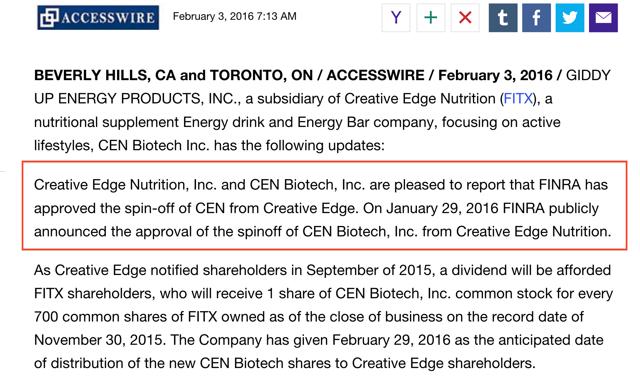The width and height of the screenshot is (640, 385).
Task: Click the 'January 29, 2016' date text
Action: pyautogui.click(x=442, y=208)
